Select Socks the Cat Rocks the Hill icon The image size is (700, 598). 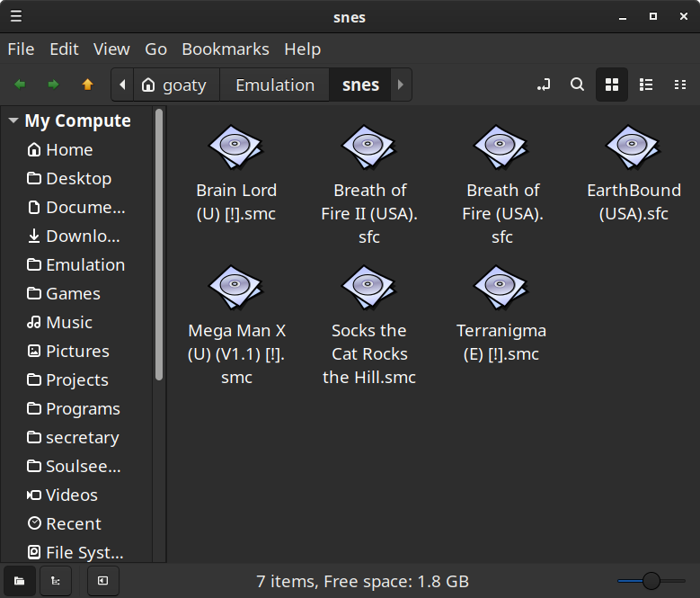pos(368,287)
